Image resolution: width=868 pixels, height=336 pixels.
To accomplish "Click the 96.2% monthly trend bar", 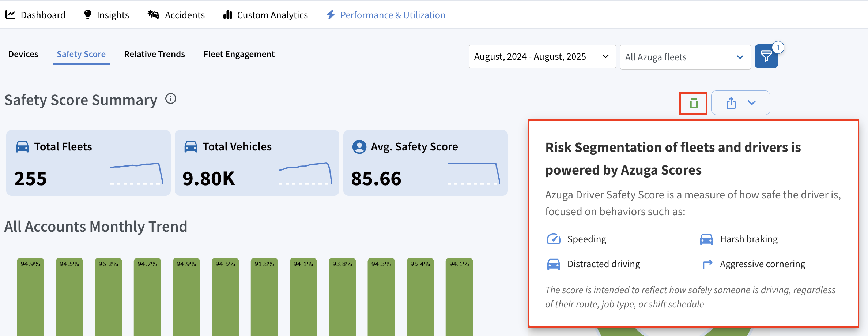I will coord(108,297).
